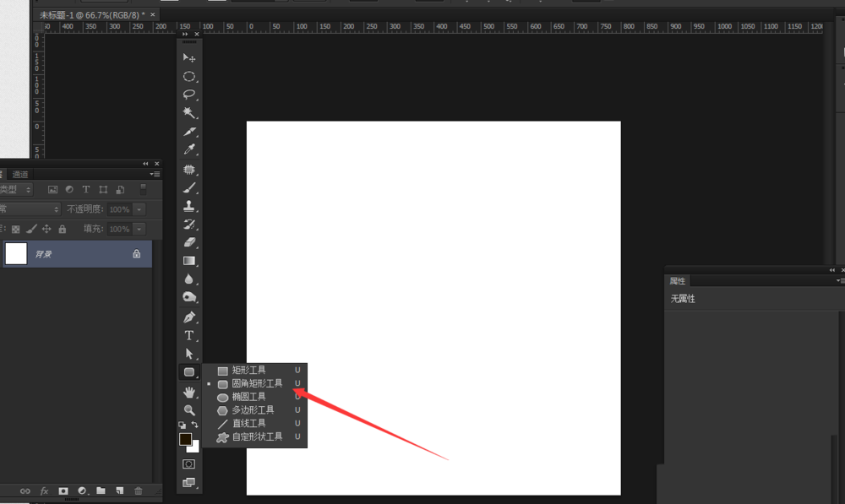
Task: Select the Horizontal Type tool
Action: [189, 335]
